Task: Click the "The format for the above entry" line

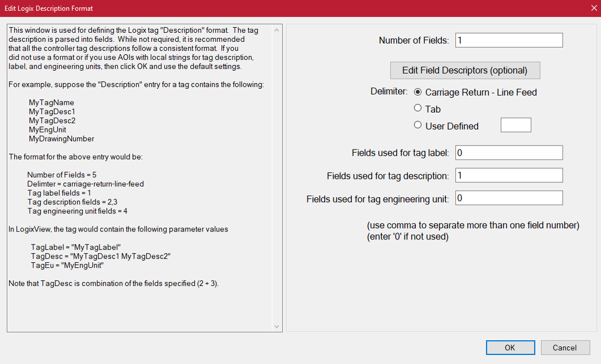Action: (75, 157)
